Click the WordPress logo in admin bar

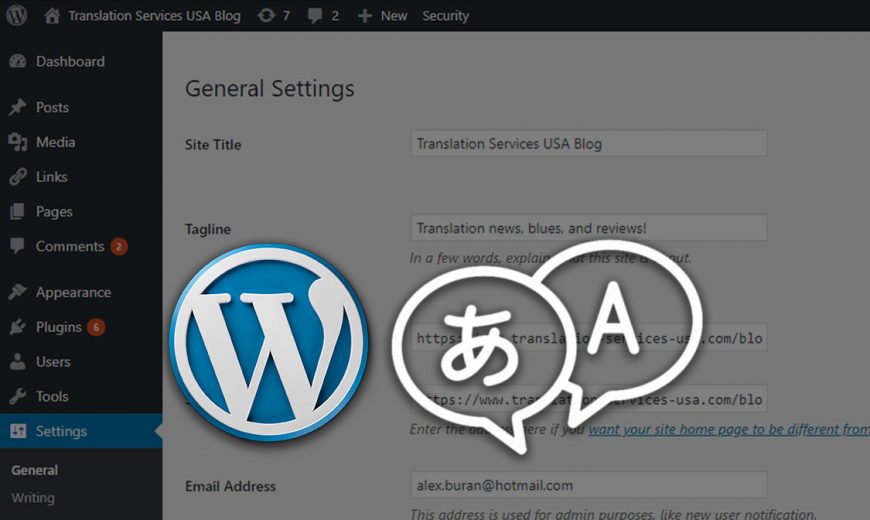(x=17, y=16)
